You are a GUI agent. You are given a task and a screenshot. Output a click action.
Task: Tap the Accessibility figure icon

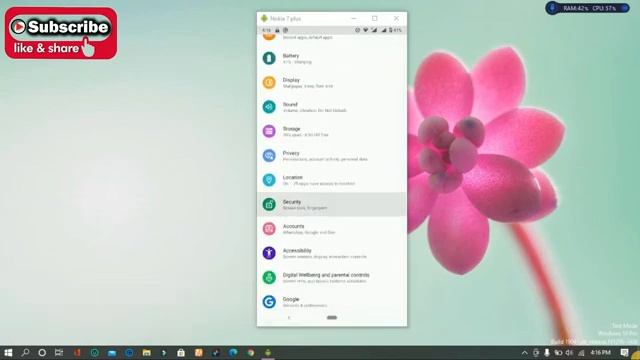pos(269,253)
